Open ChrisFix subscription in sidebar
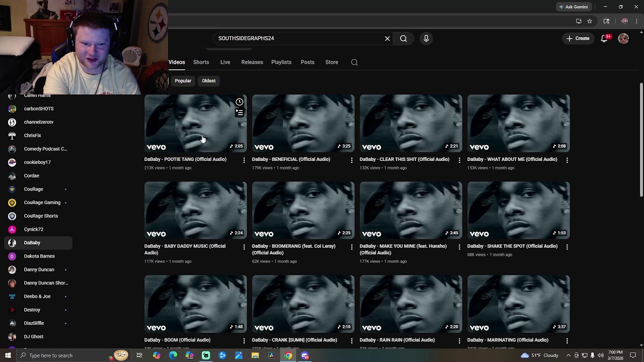Viewport: 644px width, 362px height. 38,135
